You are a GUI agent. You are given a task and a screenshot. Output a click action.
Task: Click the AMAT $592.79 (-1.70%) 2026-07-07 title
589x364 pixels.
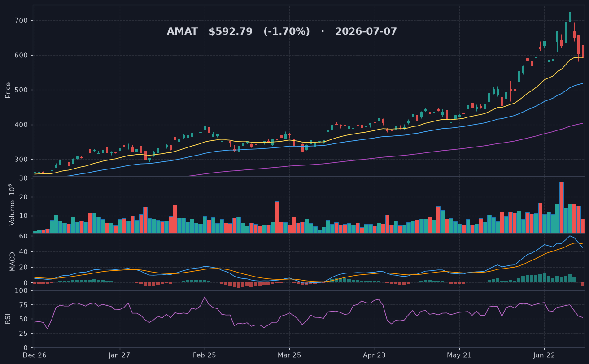[x=282, y=32]
